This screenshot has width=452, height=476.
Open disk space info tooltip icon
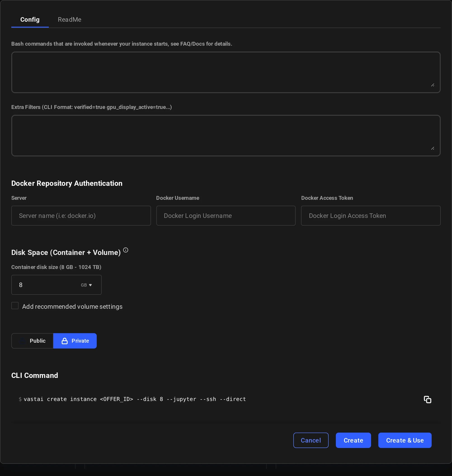pos(125,250)
